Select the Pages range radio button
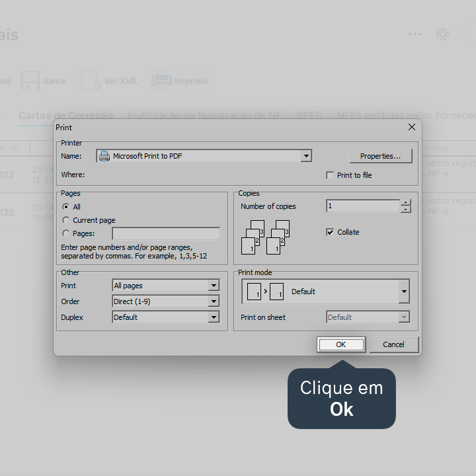 [65, 233]
